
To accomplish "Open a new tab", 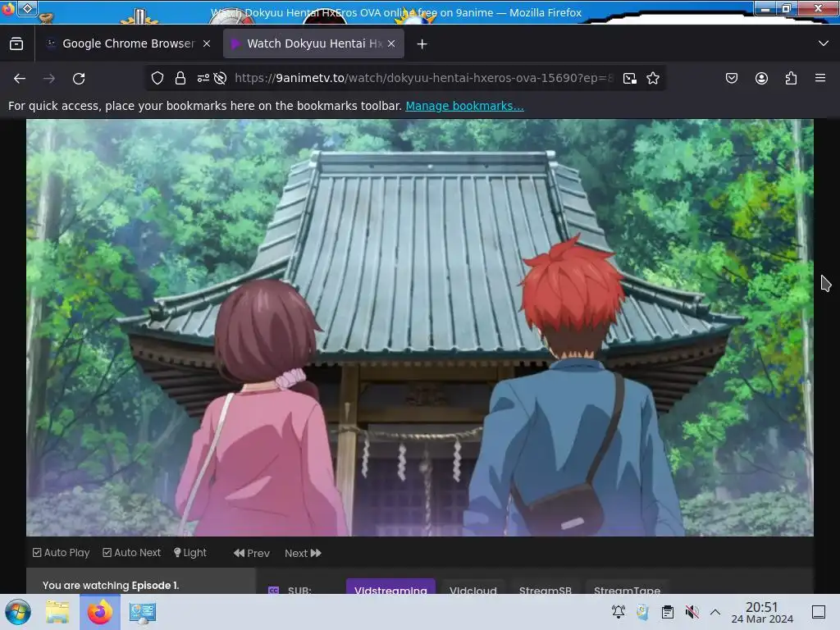I will pyautogui.click(x=422, y=44).
